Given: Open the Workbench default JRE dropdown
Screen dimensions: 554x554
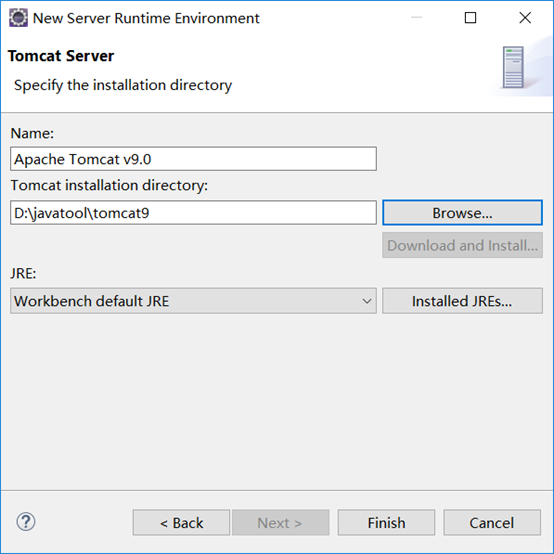Looking at the screenshot, I should tap(193, 301).
